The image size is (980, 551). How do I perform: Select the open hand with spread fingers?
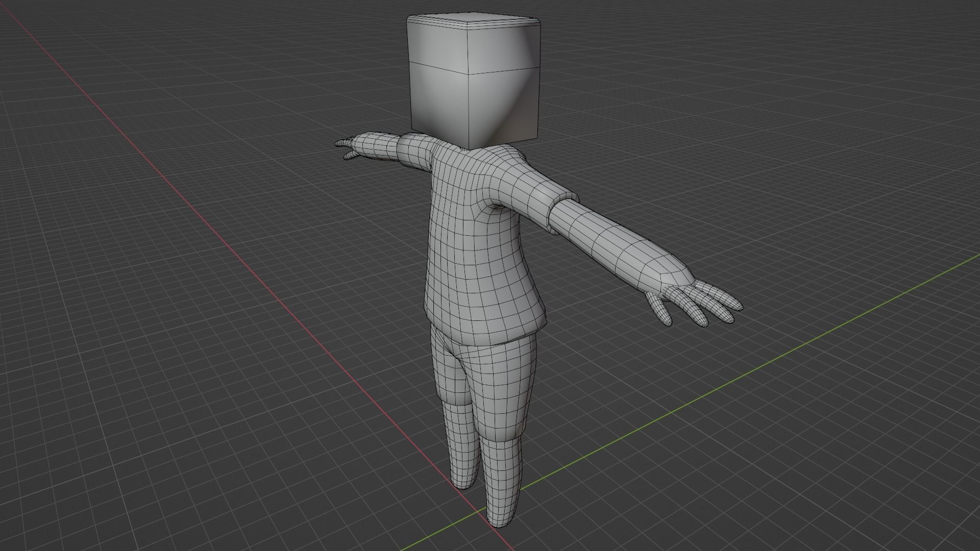tap(694, 302)
